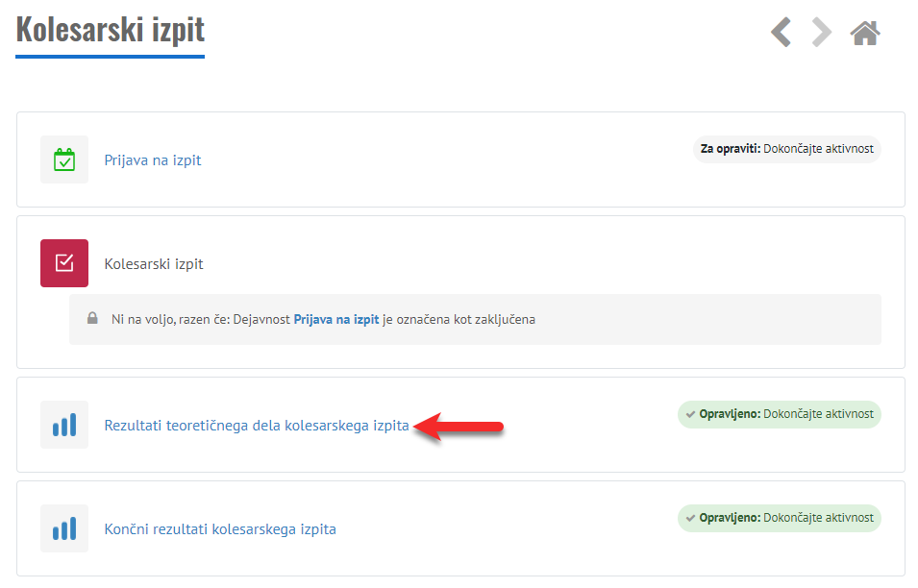Click the green calendar icon for Prijava na izpit
The width and height of the screenshot is (918, 588).
click(64, 159)
